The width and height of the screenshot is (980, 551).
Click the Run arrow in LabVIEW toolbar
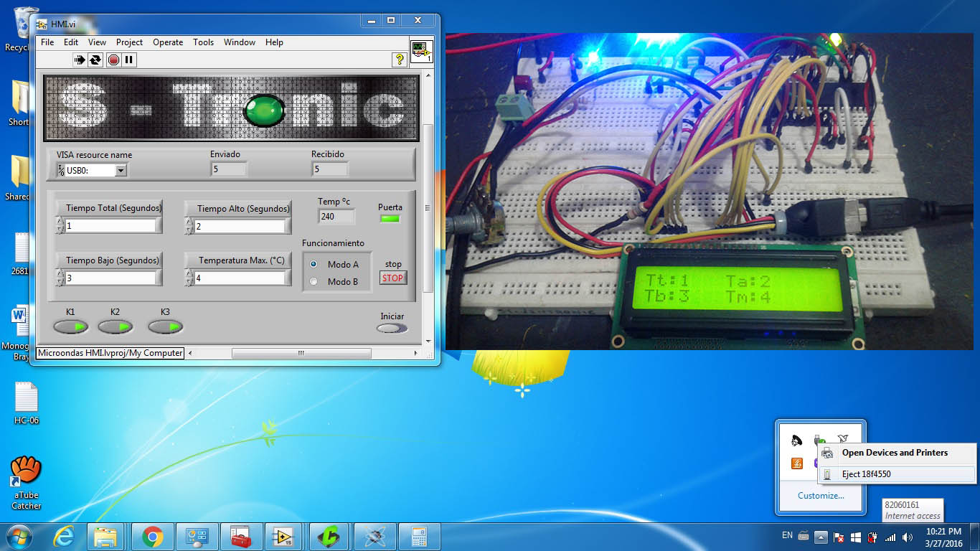79,60
